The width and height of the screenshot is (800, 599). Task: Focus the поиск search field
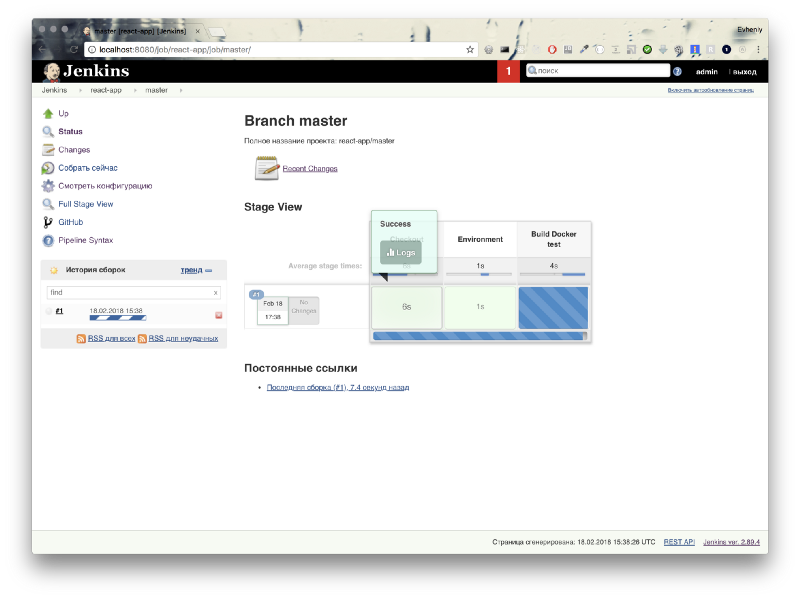(598, 70)
